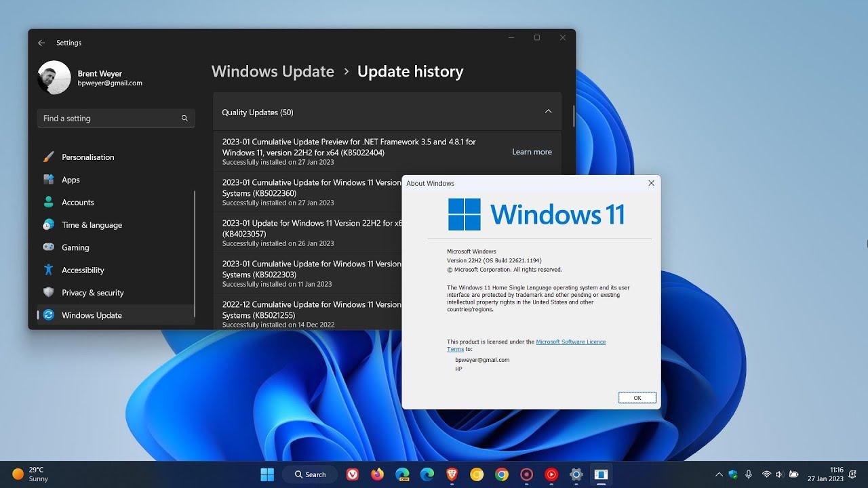
Task: Select Accounts in Settings sidebar
Action: 116,202
